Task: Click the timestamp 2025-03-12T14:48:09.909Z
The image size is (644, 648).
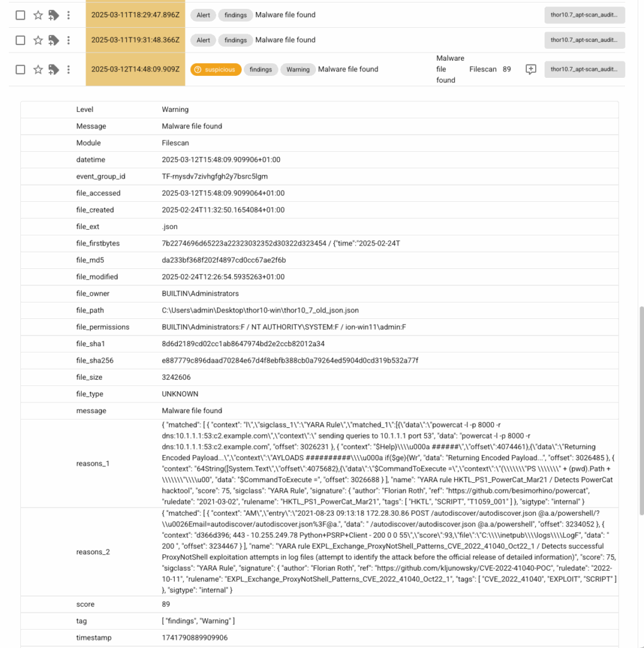Action: (x=136, y=70)
